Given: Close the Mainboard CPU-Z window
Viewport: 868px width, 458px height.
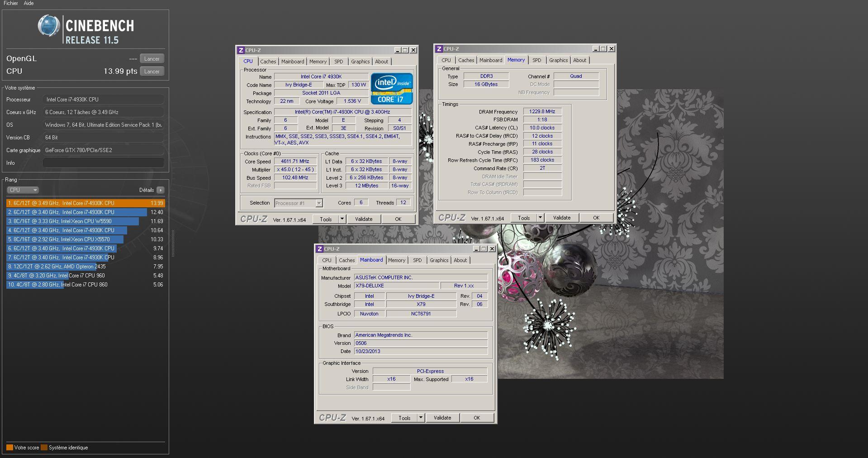Looking at the screenshot, I should [492, 249].
